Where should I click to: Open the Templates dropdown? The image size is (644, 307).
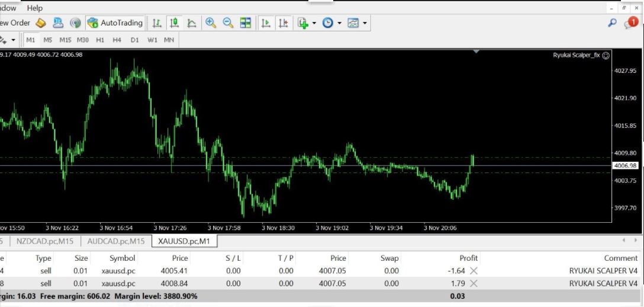(358, 23)
